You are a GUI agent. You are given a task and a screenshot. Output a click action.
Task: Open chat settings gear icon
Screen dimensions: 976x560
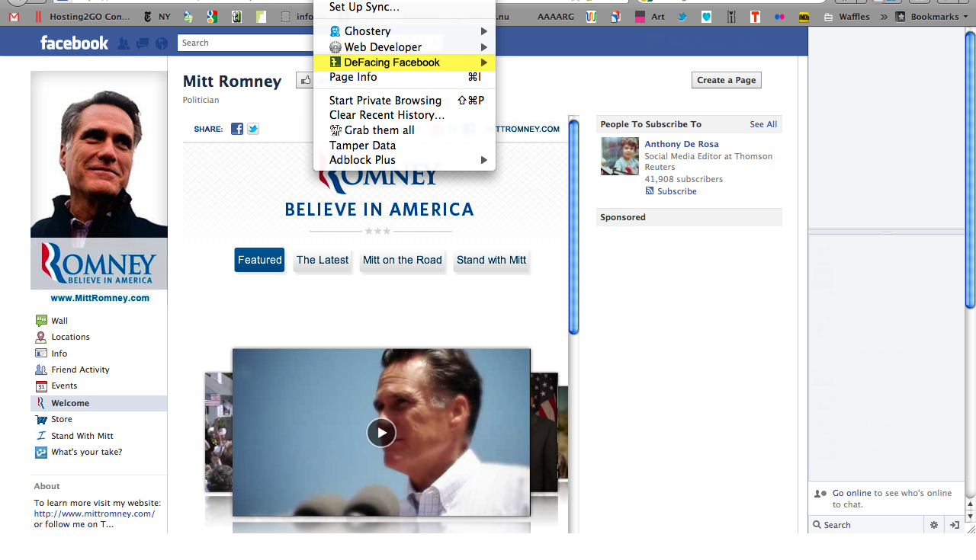coord(934,525)
